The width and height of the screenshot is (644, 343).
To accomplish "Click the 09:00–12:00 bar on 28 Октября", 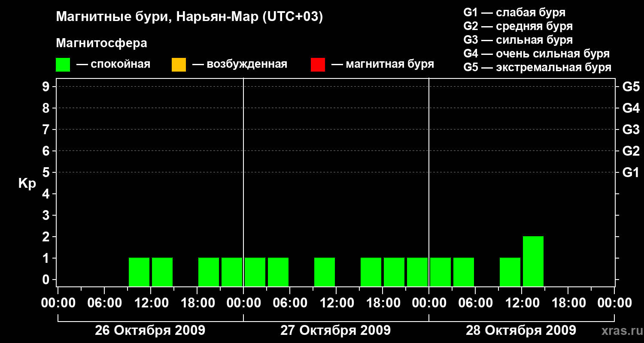I will [510, 272].
